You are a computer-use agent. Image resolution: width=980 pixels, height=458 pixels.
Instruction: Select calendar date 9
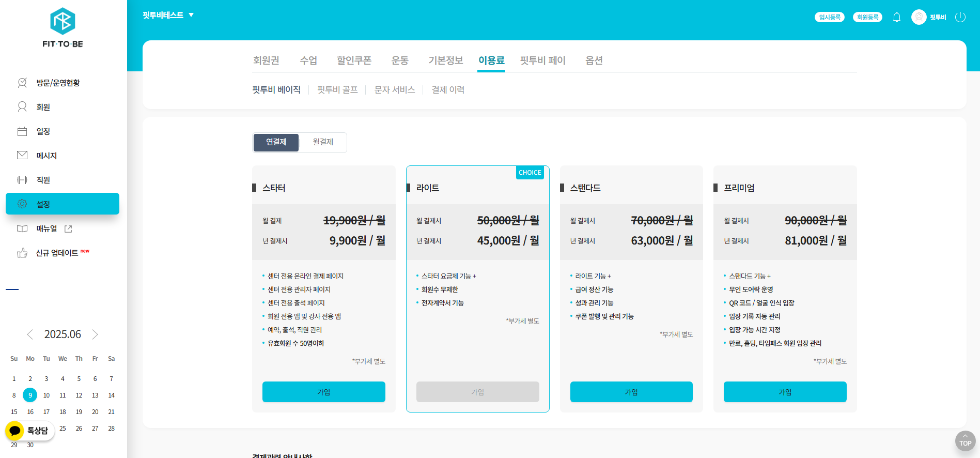pyautogui.click(x=30, y=395)
